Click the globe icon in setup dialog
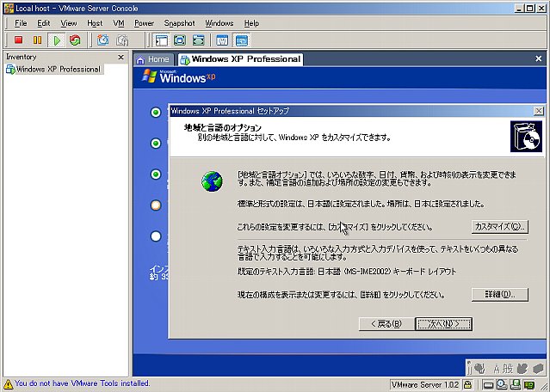Viewport: 550px width, 392px height. tap(212, 181)
